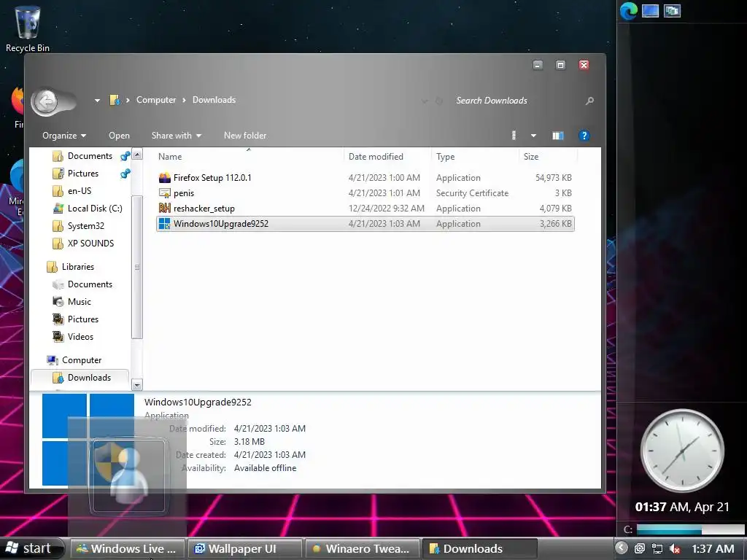This screenshot has height=560, width=747.
Task: Click the start button
Action: pos(31,548)
